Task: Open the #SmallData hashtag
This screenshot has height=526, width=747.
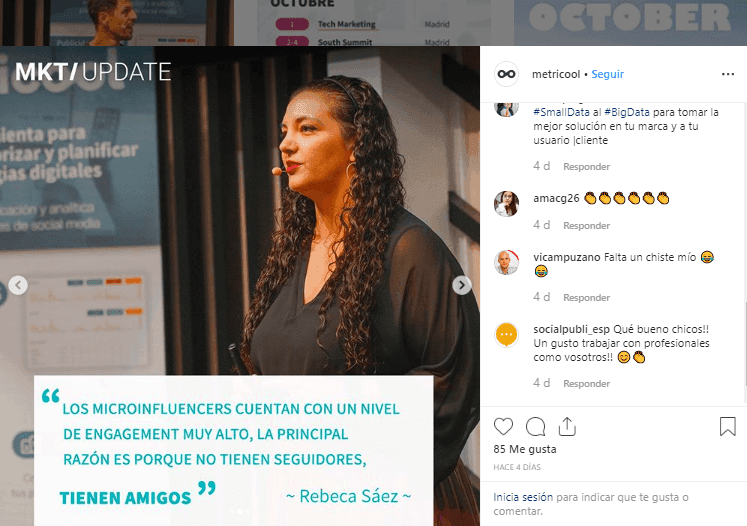Action: pyautogui.click(x=561, y=112)
